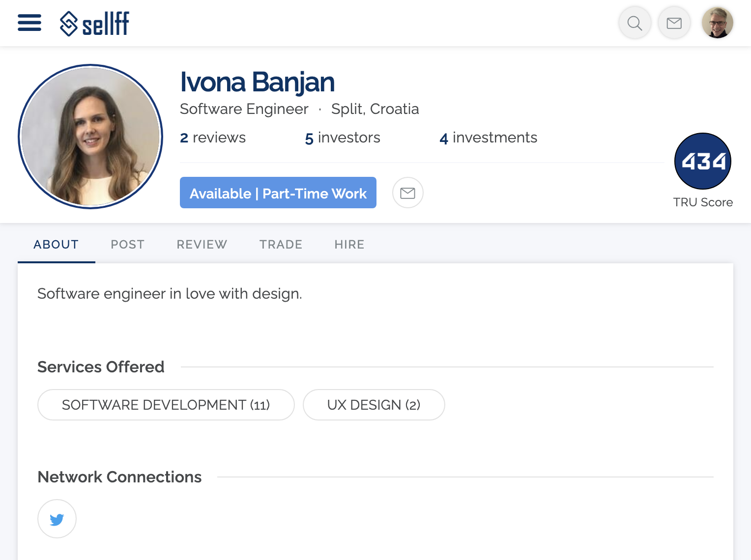751x560 pixels.
Task: Click the Sellff logo
Action: pyautogui.click(x=94, y=24)
